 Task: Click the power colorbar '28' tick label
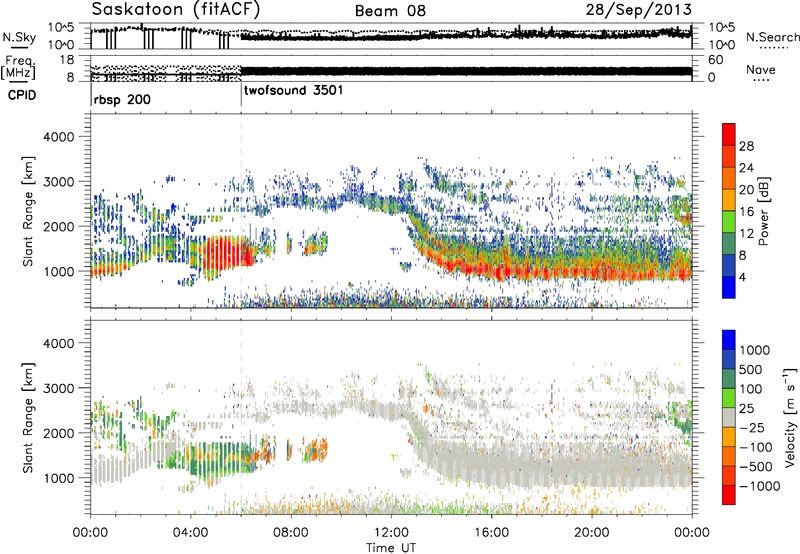(746, 146)
